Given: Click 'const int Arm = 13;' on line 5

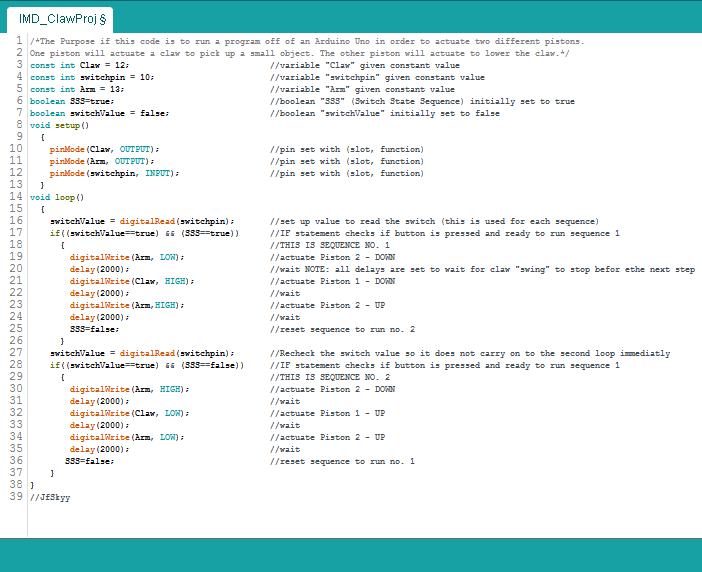Looking at the screenshot, I should click(77, 90).
